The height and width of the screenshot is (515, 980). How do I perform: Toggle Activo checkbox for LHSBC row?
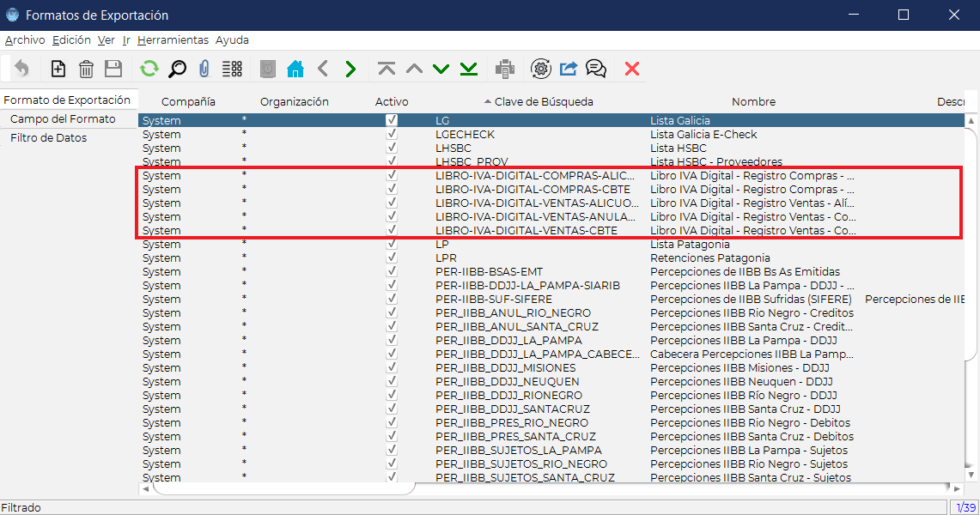pos(392,148)
